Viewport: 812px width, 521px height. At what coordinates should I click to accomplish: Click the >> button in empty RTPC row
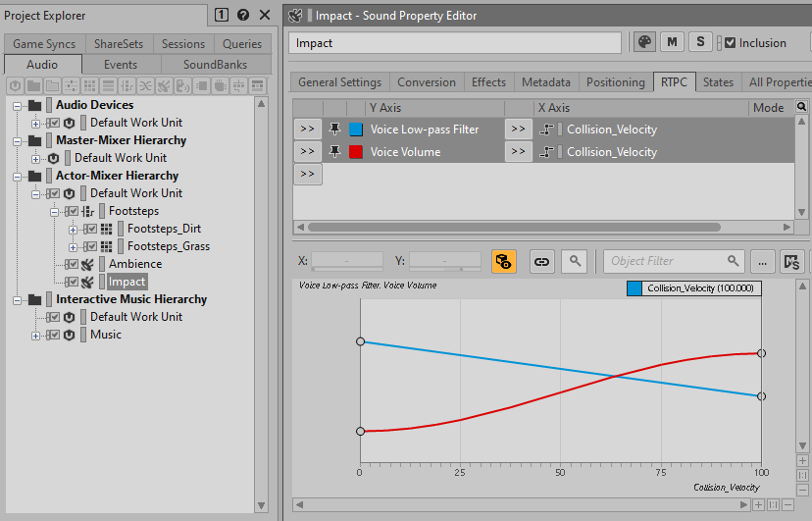tap(307, 174)
